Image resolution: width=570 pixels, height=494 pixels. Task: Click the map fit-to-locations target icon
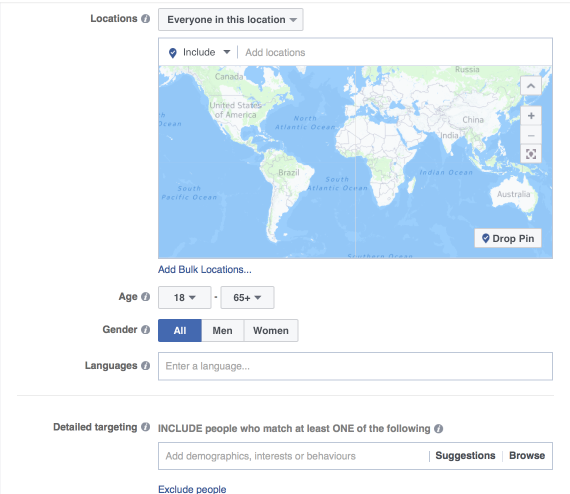pos(531,154)
